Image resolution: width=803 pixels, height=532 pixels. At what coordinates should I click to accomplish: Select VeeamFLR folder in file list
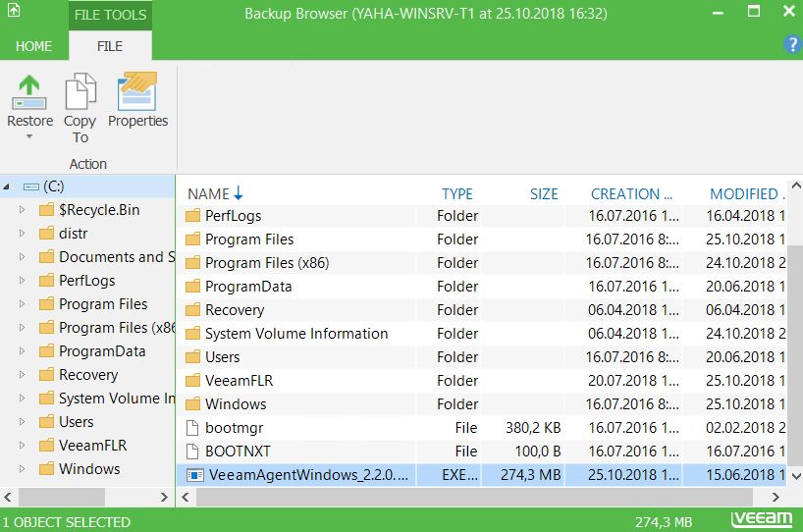point(481,381)
